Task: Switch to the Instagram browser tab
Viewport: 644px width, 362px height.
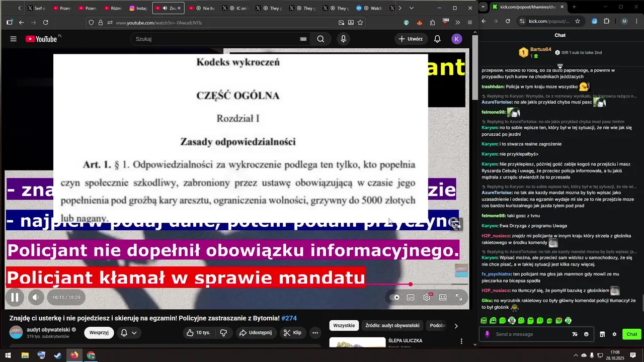Action: (138, 8)
